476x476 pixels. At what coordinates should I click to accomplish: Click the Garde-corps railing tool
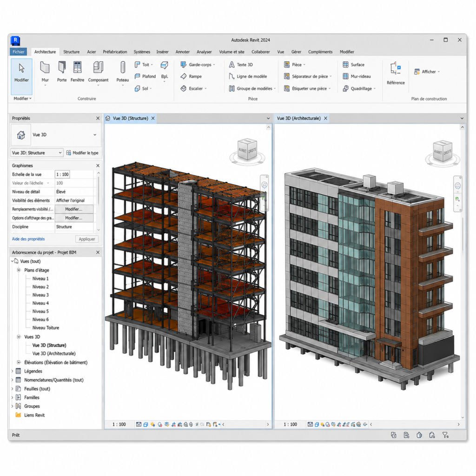198,65
